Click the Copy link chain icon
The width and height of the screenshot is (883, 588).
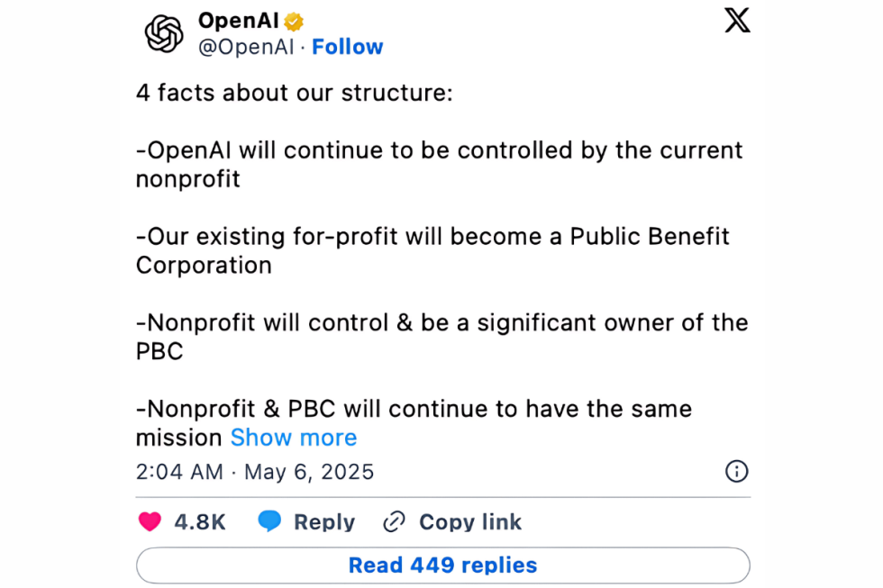[392, 521]
